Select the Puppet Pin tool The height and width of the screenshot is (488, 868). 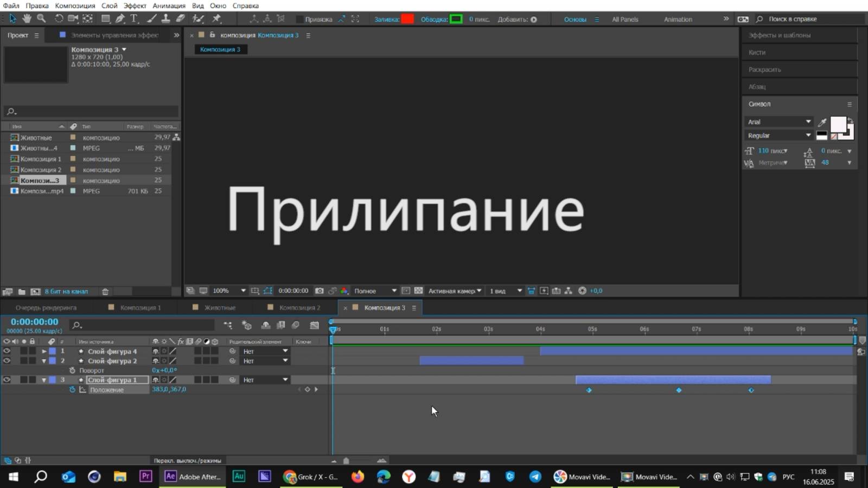(216, 18)
